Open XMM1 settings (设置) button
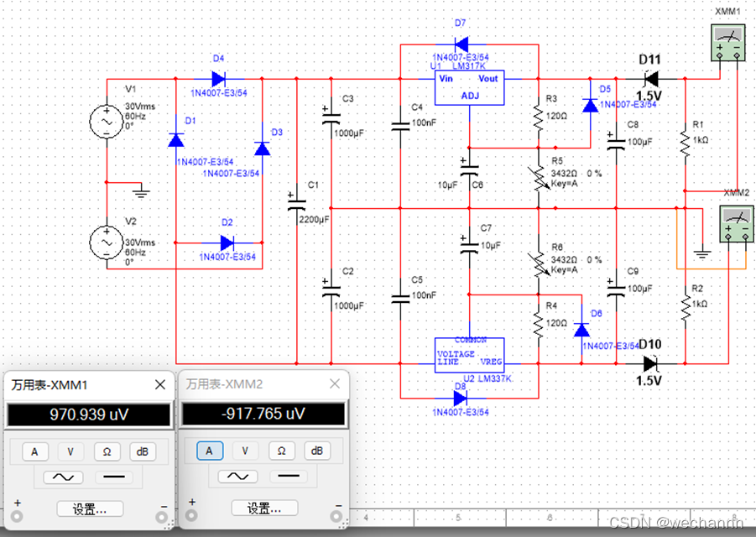This screenshot has width=756, height=537. [x=90, y=509]
